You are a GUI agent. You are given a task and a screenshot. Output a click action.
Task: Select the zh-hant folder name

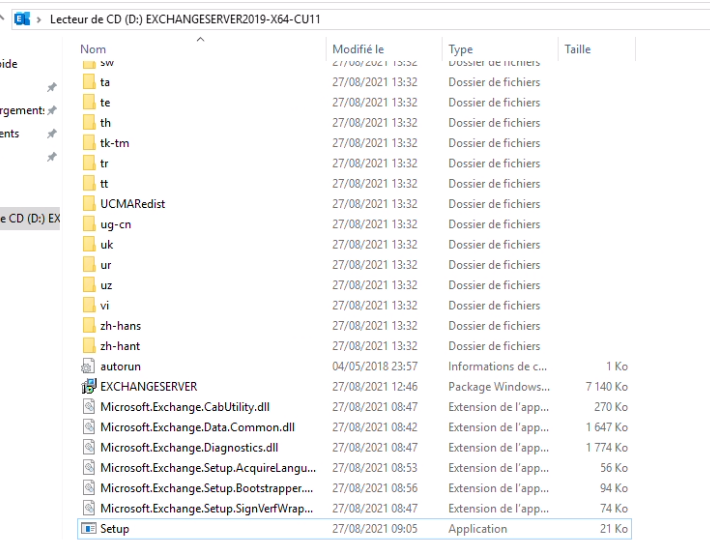coord(120,346)
